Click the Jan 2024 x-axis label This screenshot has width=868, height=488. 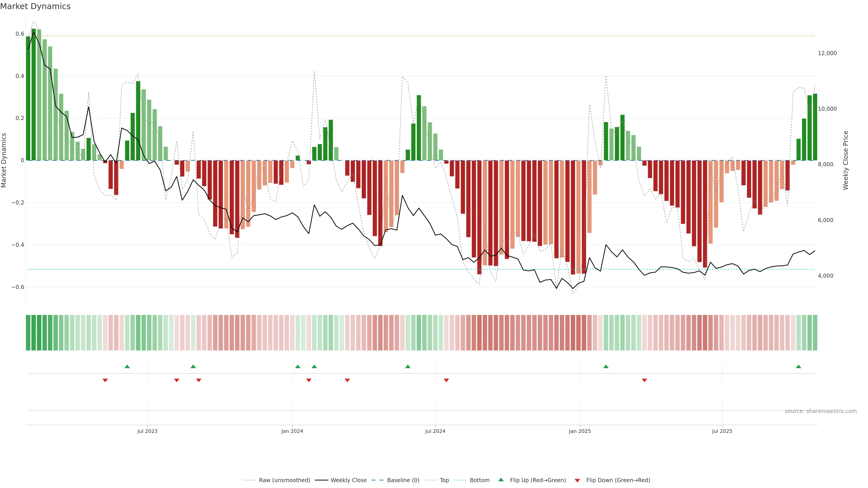tap(292, 431)
